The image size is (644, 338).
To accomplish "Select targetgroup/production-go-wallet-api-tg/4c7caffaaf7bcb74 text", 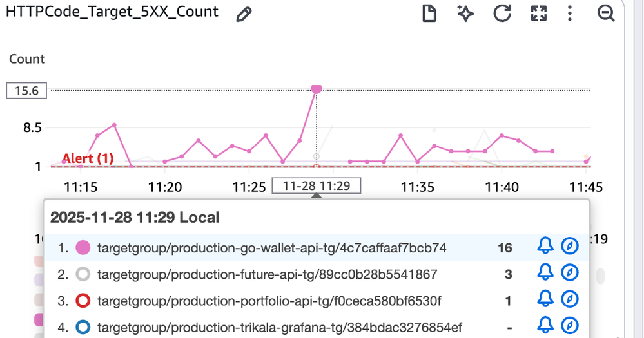I will pos(271,248).
